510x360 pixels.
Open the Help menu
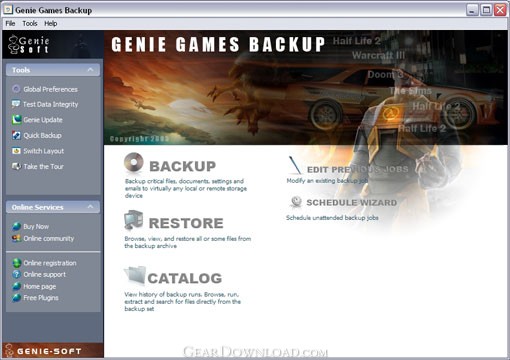51,23
